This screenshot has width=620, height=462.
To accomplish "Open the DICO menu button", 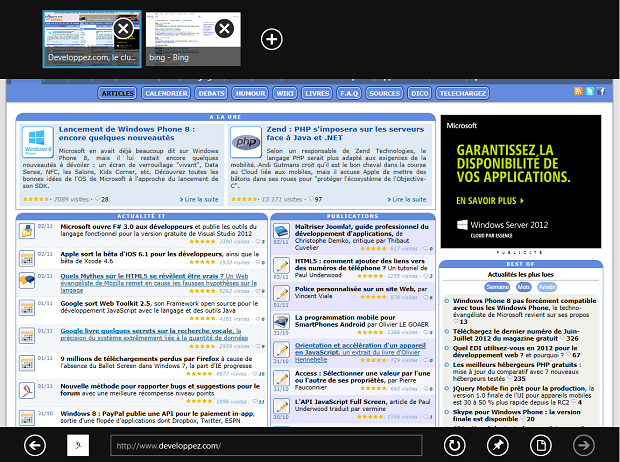I will [420, 93].
